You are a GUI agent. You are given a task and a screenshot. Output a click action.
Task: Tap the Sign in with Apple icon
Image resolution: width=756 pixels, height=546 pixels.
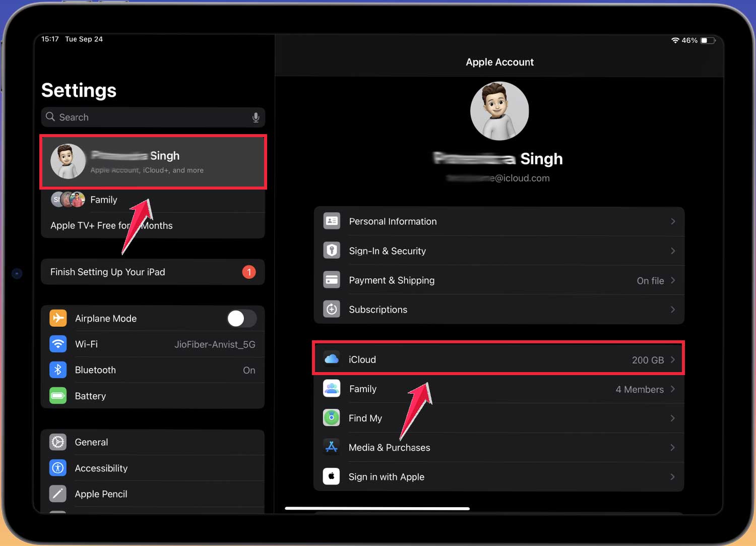[331, 476]
